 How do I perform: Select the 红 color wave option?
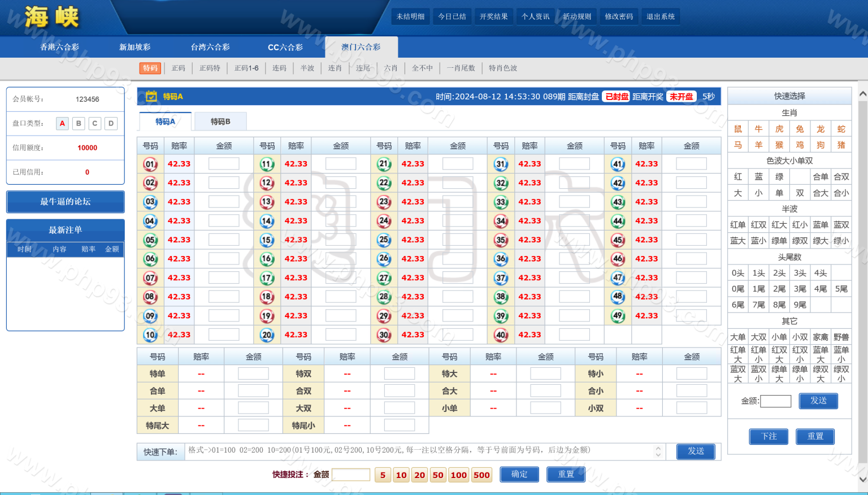[737, 177]
